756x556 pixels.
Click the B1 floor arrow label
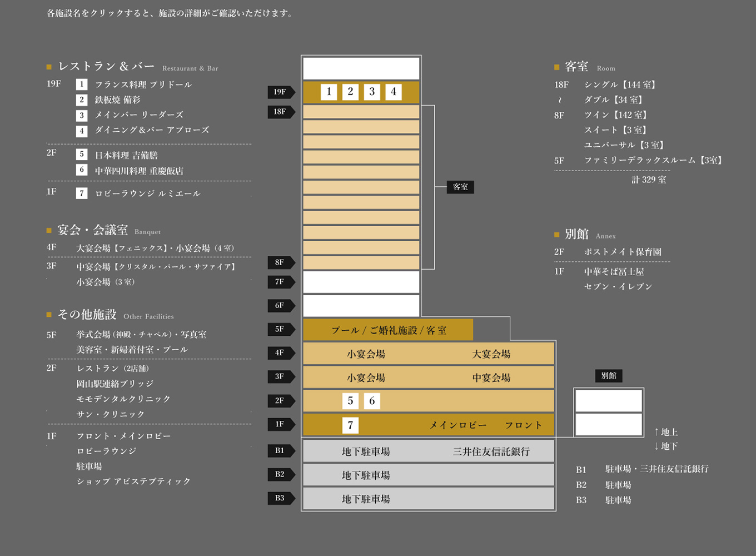(x=281, y=451)
